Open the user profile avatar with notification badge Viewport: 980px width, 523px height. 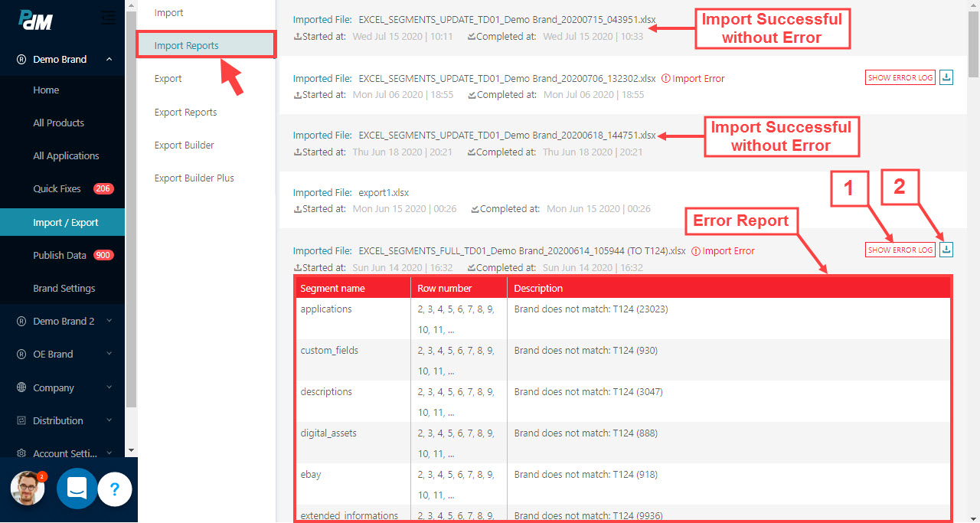tap(27, 488)
